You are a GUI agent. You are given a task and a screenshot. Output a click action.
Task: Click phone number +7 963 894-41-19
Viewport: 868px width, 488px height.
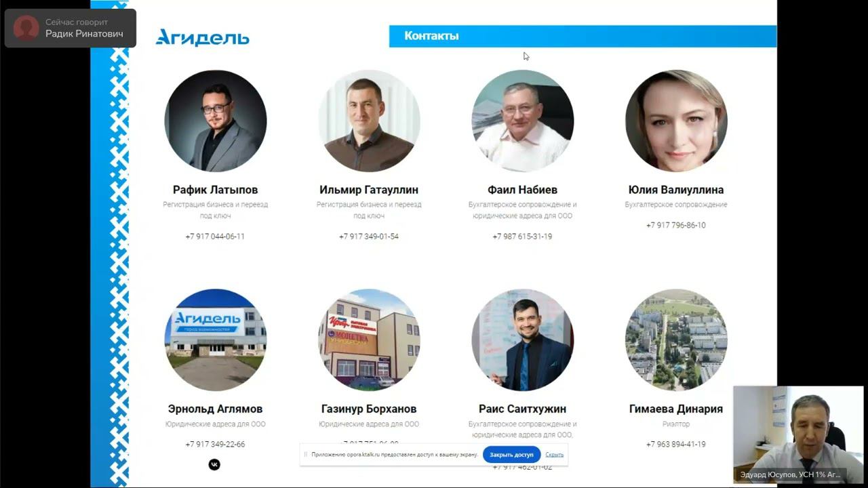coord(676,445)
